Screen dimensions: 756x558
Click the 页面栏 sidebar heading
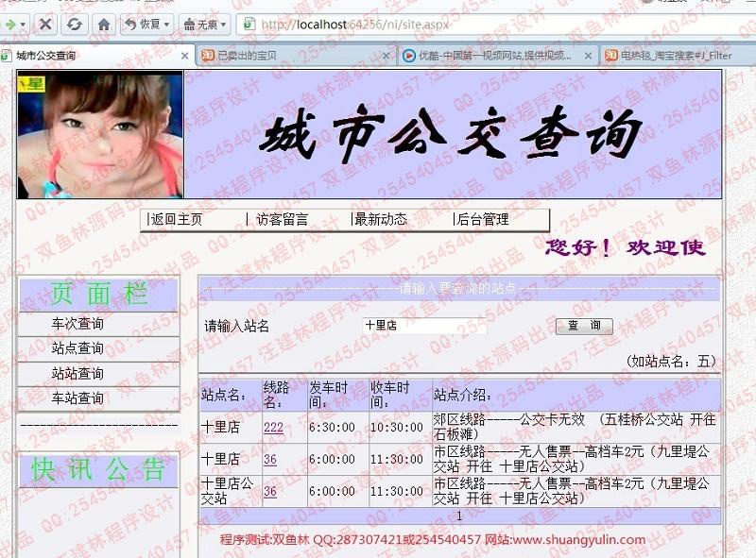click(99, 294)
